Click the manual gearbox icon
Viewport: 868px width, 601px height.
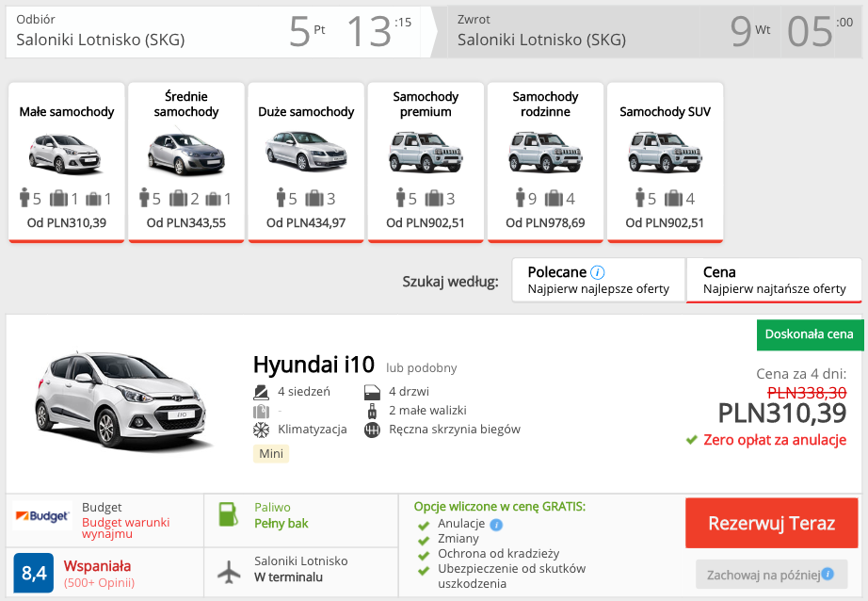[x=372, y=430]
